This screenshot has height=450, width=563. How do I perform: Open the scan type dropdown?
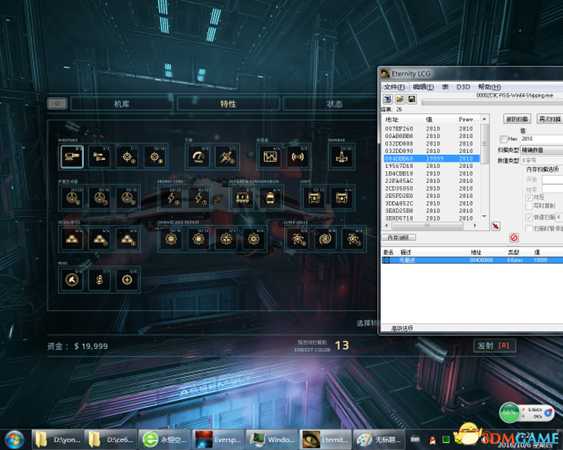[541, 150]
